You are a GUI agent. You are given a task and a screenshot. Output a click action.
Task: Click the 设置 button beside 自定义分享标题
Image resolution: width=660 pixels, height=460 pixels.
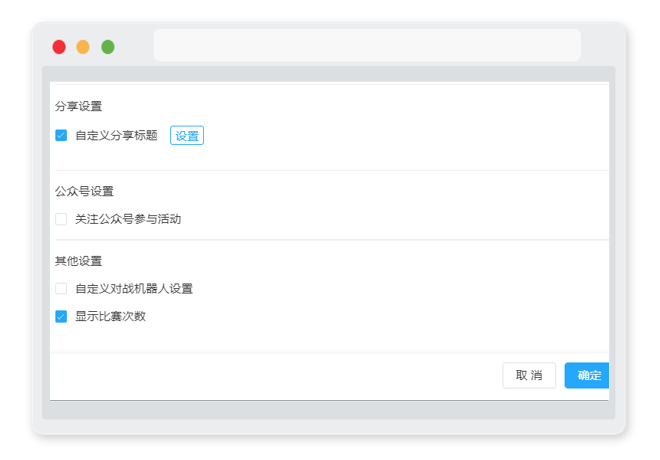point(187,136)
